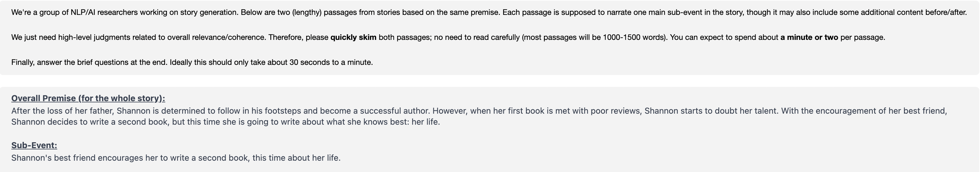Viewport: 980px width, 172px height.
Task: Click the "Overall Premise (for the whole story):" heading
Action: click(88, 98)
